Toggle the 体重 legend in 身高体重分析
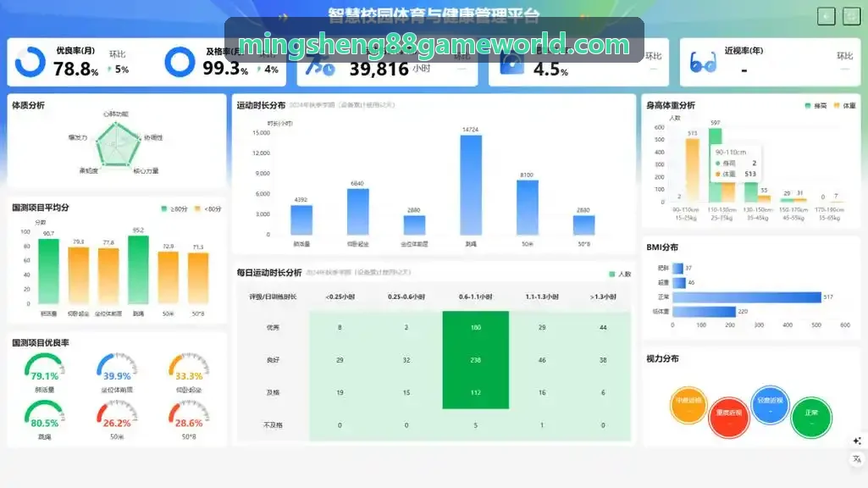This screenshot has width=868, height=488. coord(845,106)
